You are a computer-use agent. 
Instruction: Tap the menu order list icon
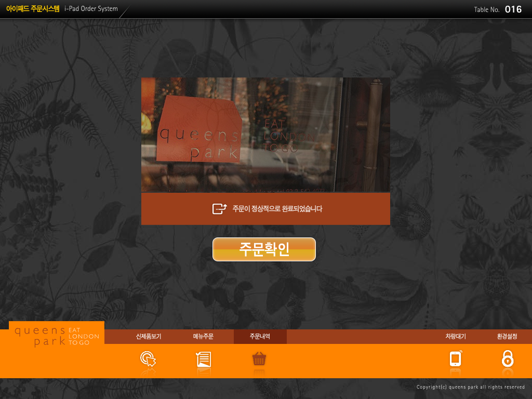(x=203, y=360)
